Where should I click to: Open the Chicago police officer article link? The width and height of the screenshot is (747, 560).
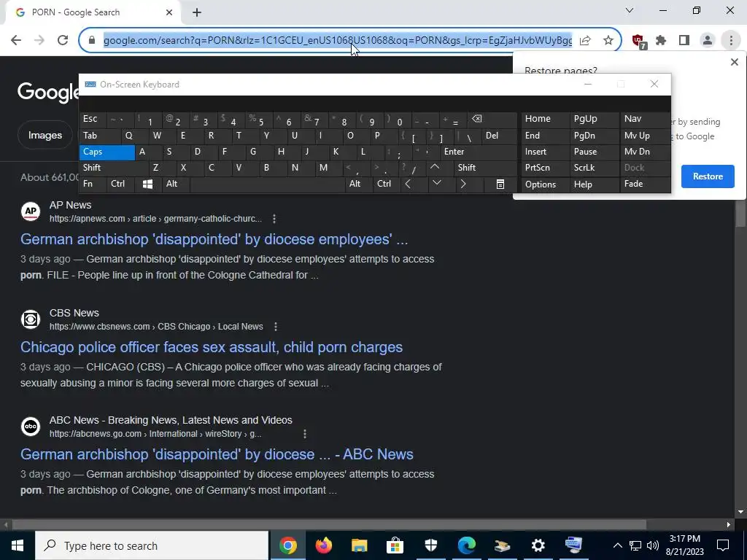212,347
